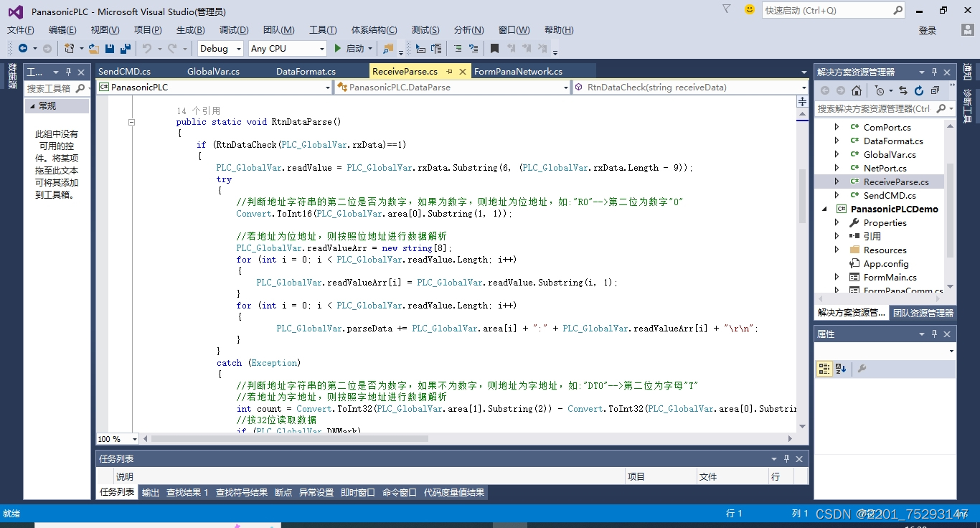Image resolution: width=980 pixels, height=528 pixels.
Task: Click the toggle bookmark icon
Action: tap(494, 48)
